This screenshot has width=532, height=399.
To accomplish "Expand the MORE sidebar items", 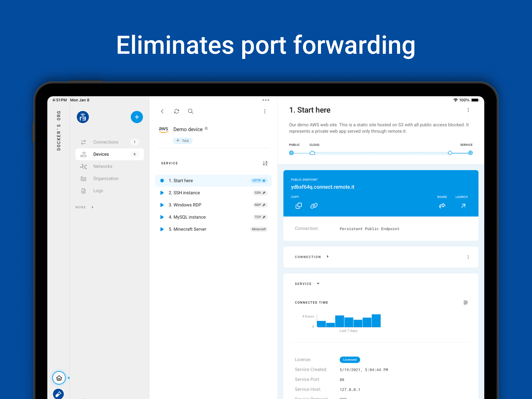I will pyautogui.click(x=84, y=207).
